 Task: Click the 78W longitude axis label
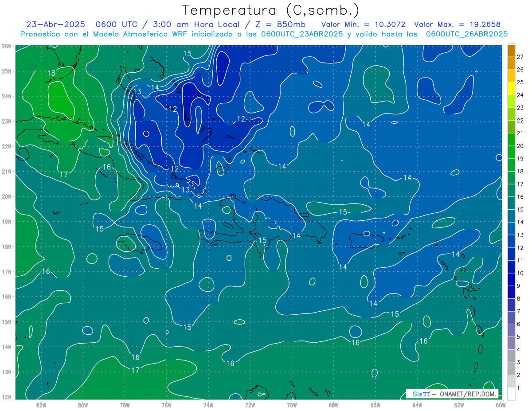125,405
